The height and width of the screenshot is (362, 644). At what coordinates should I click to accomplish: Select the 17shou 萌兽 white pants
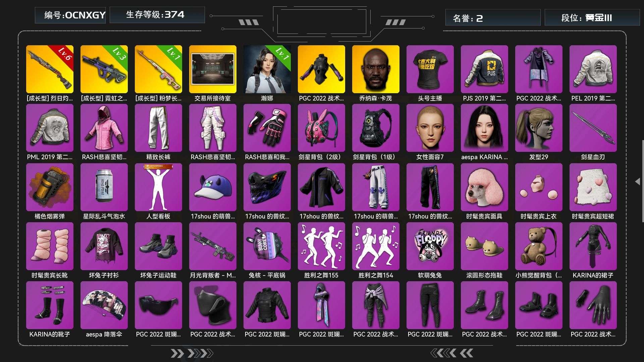pos(376,187)
